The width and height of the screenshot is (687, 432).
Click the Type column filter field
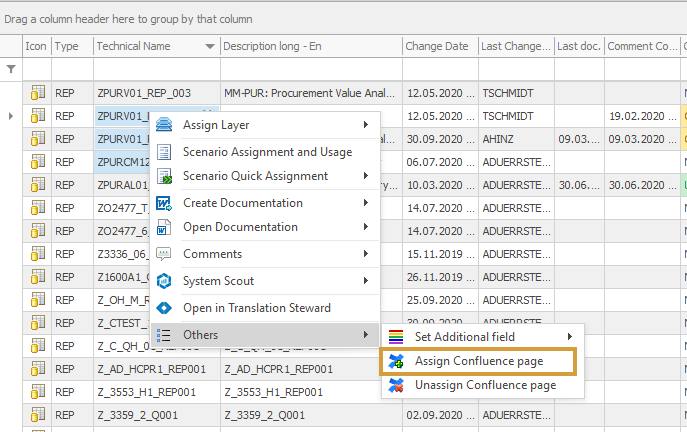72,69
